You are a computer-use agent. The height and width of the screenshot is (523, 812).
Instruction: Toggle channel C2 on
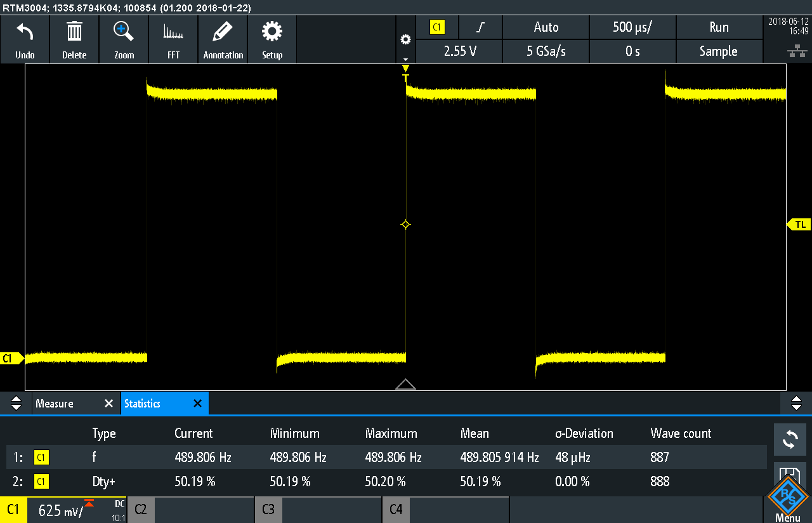pyautogui.click(x=141, y=509)
